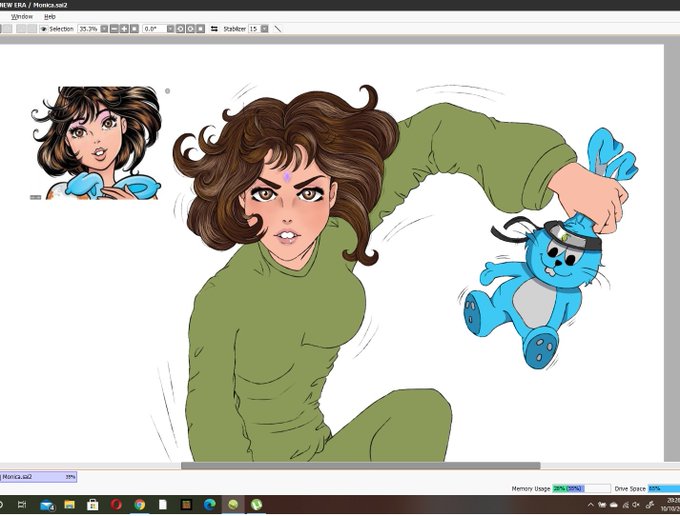
Task: Click the "Stabilizer" toolbar label
Action: (x=235, y=29)
